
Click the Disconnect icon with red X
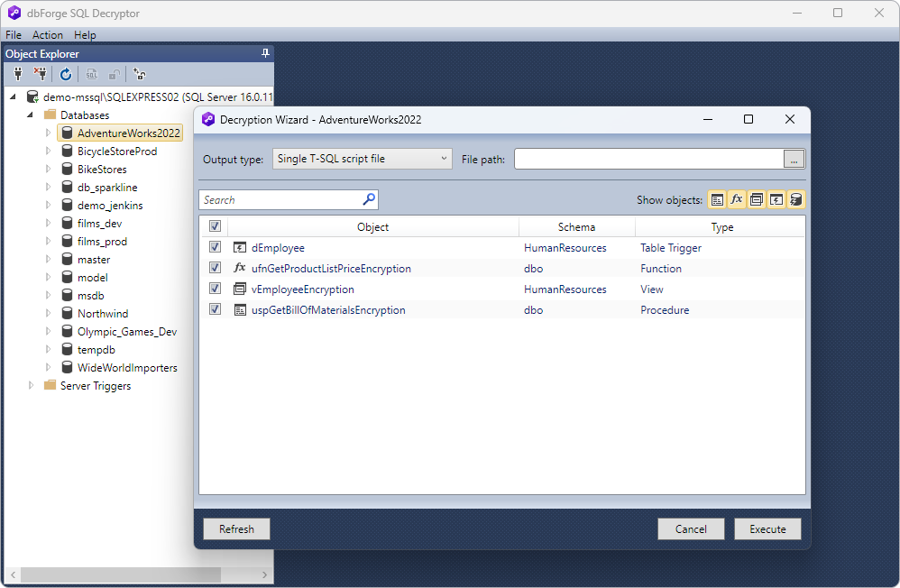point(41,74)
